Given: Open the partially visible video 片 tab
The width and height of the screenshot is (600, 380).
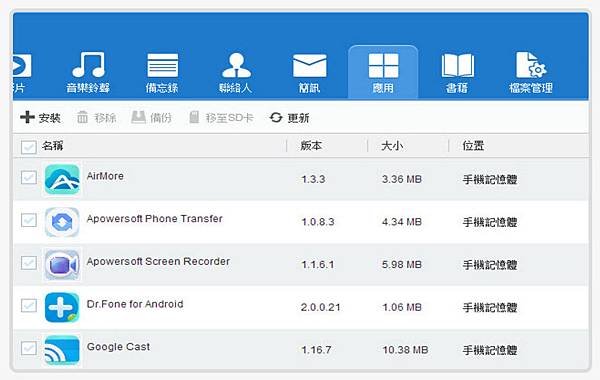Looking at the screenshot, I should [x=21, y=73].
